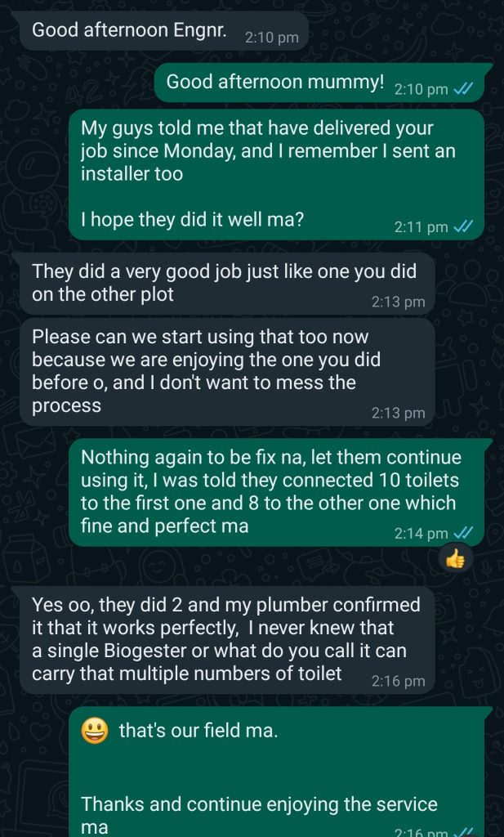Tap the blue ticks on 2:14 pm message
This screenshot has width=504, height=837.
click(x=463, y=533)
